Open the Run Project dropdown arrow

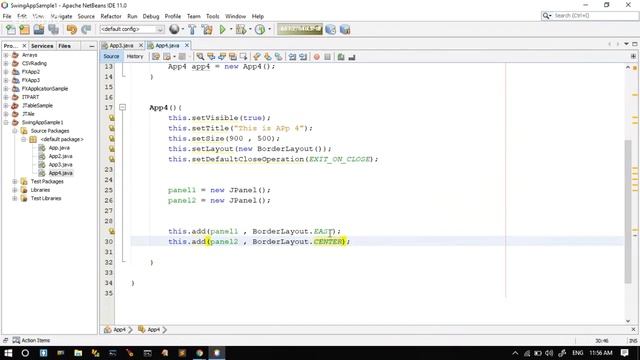point(231,29)
